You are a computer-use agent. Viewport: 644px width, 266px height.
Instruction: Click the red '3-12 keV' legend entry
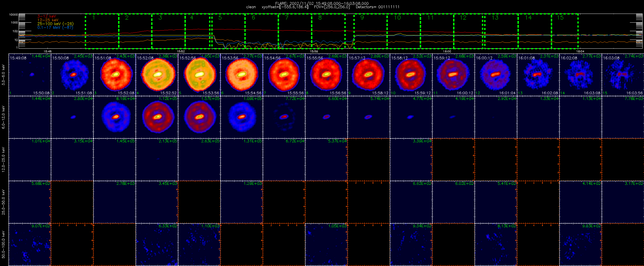(47, 16)
